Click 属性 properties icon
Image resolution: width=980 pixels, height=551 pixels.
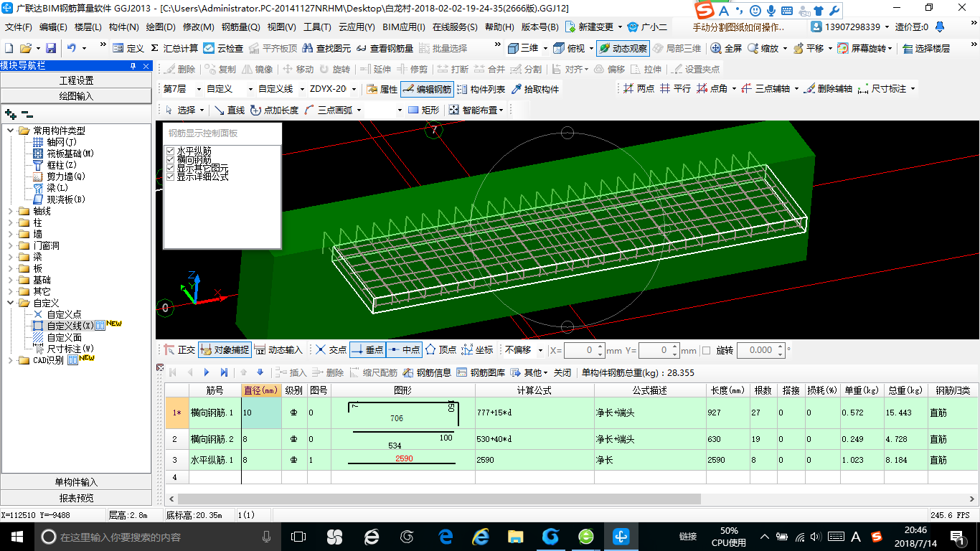[x=382, y=89]
